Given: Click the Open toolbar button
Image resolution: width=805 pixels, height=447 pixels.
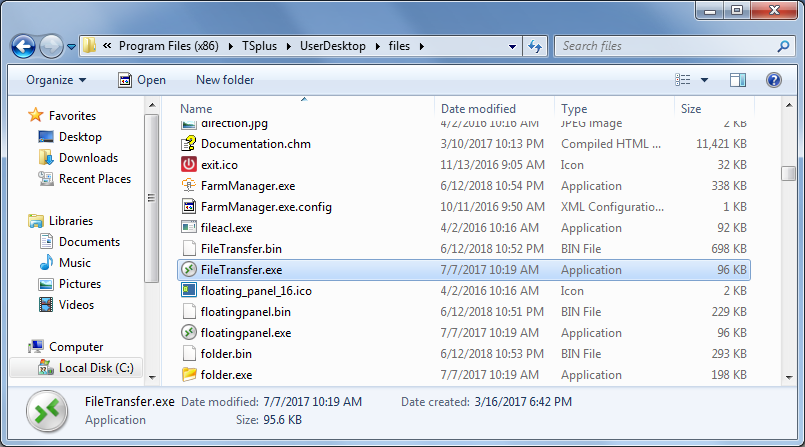Looking at the screenshot, I should pos(141,80).
